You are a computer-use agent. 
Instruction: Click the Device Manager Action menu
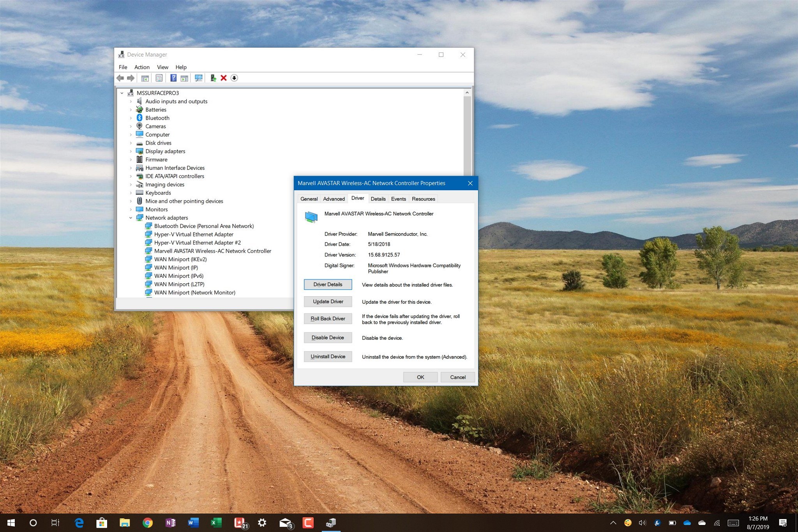pos(141,66)
